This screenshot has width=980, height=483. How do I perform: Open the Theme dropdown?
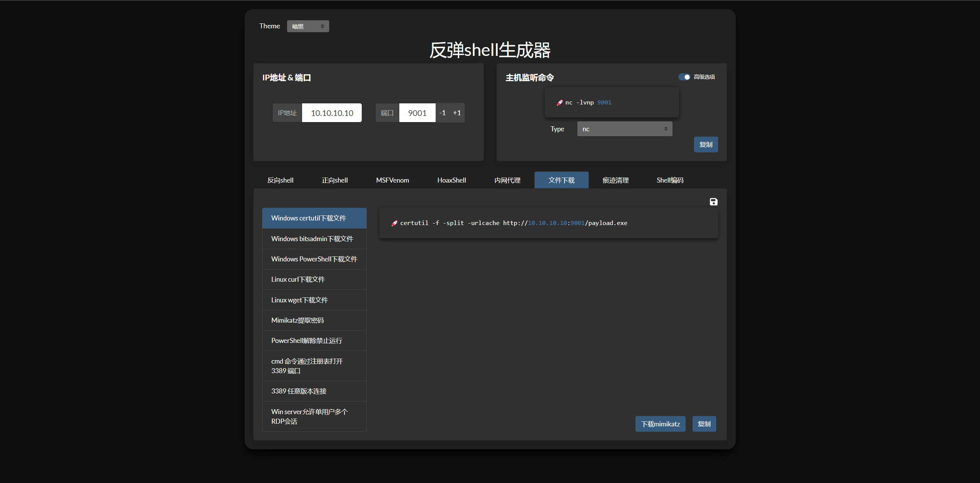(308, 26)
